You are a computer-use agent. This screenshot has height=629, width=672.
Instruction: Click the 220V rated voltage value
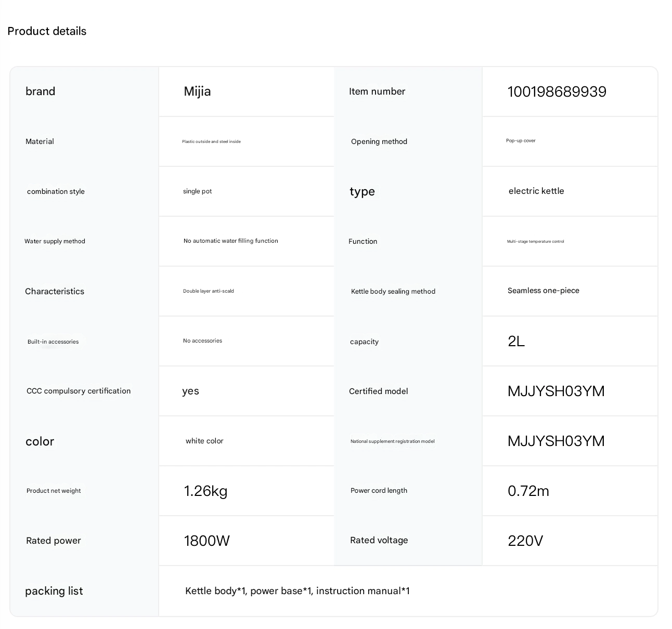pyautogui.click(x=525, y=541)
